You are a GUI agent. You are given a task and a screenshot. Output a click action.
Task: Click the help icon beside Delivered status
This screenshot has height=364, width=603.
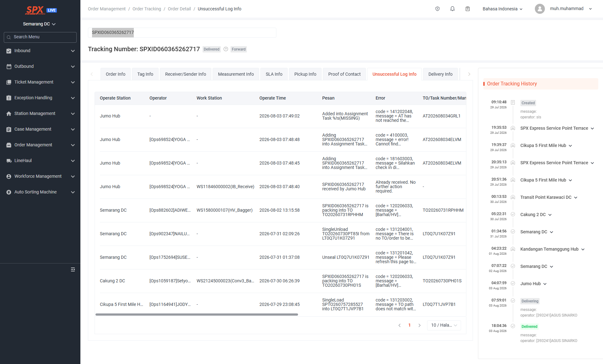point(226,49)
